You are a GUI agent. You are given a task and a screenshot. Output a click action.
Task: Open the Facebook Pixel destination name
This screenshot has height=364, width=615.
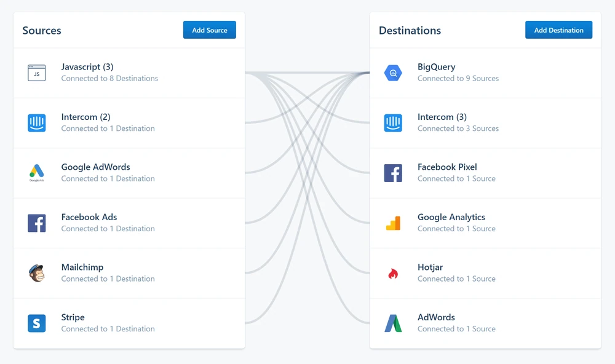pyautogui.click(x=447, y=167)
